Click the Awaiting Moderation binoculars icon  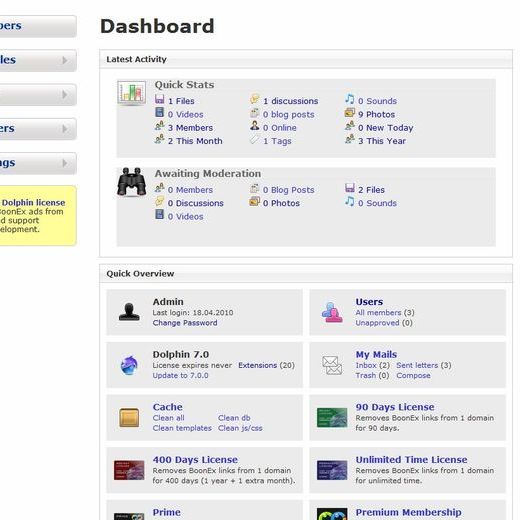pyautogui.click(x=132, y=181)
